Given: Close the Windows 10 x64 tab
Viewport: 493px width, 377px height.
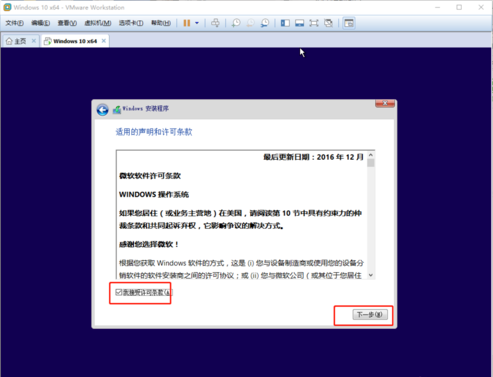Looking at the screenshot, I should pos(104,41).
